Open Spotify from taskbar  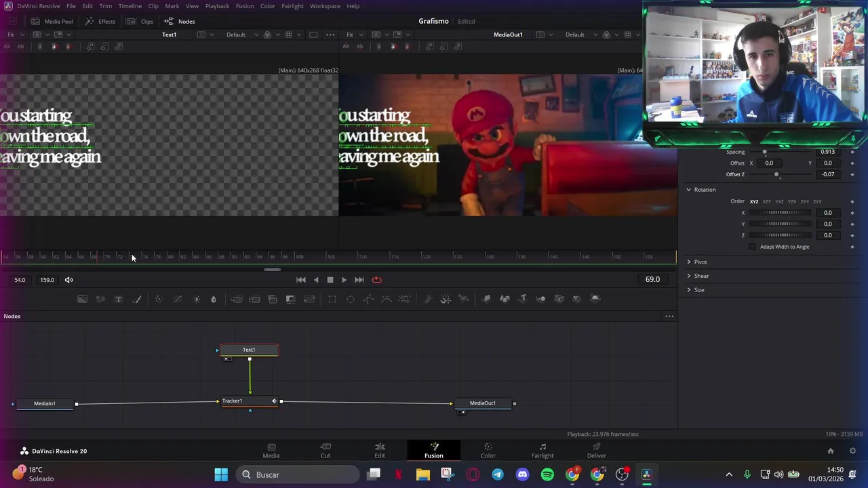pos(547,474)
